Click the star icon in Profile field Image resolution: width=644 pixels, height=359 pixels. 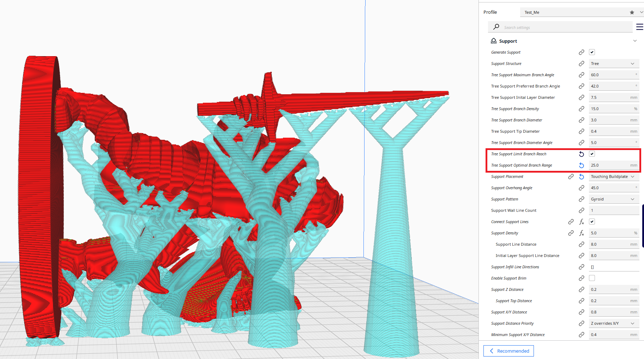pos(632,12)
